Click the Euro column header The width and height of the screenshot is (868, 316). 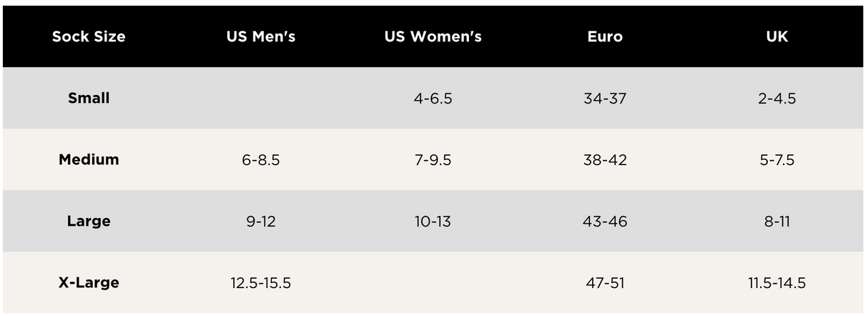(x=605, y=37)
